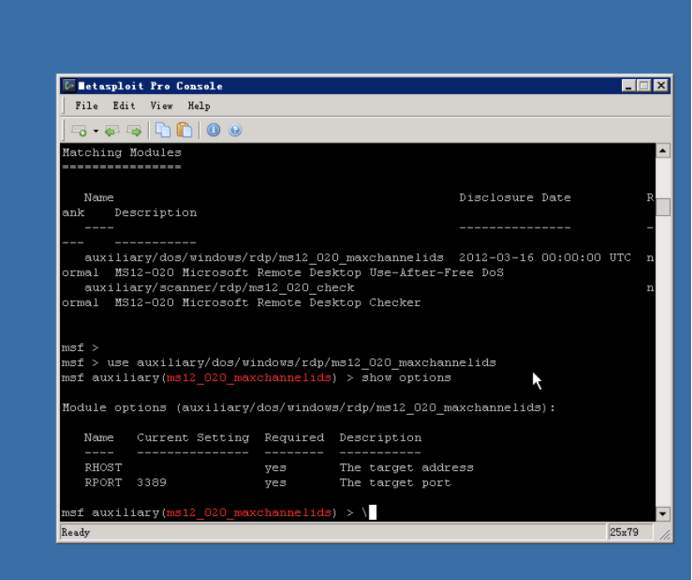Maximize the Metasploit Pro Console window
The width and height of the screenshot is (692, 580).
[x=644, y=85]
